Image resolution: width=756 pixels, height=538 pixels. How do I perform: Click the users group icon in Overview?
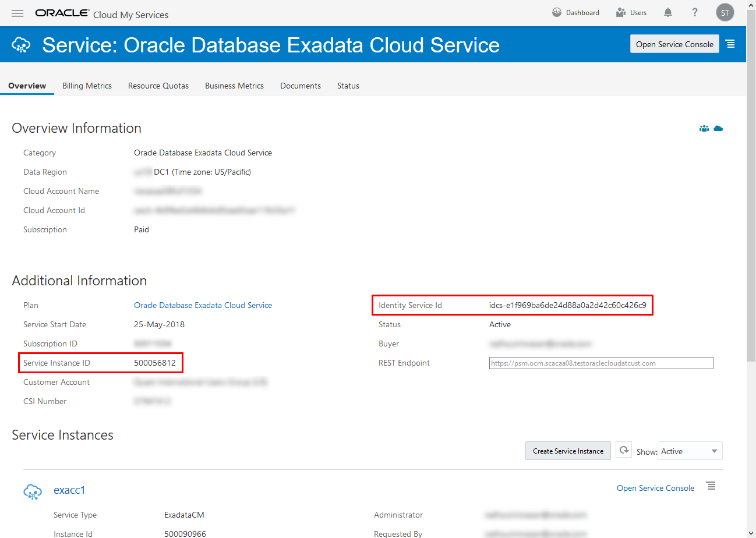tap(704, 129)
